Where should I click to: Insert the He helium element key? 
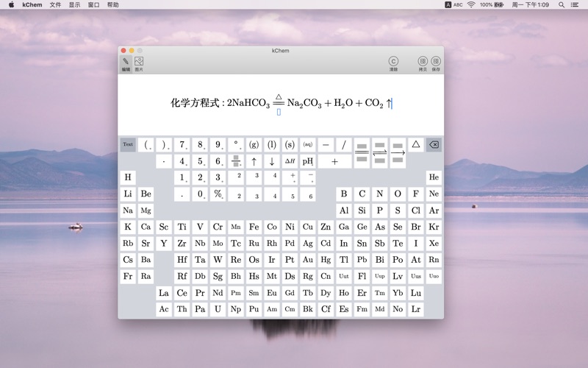pyautogui.click(x=434, y=177)
